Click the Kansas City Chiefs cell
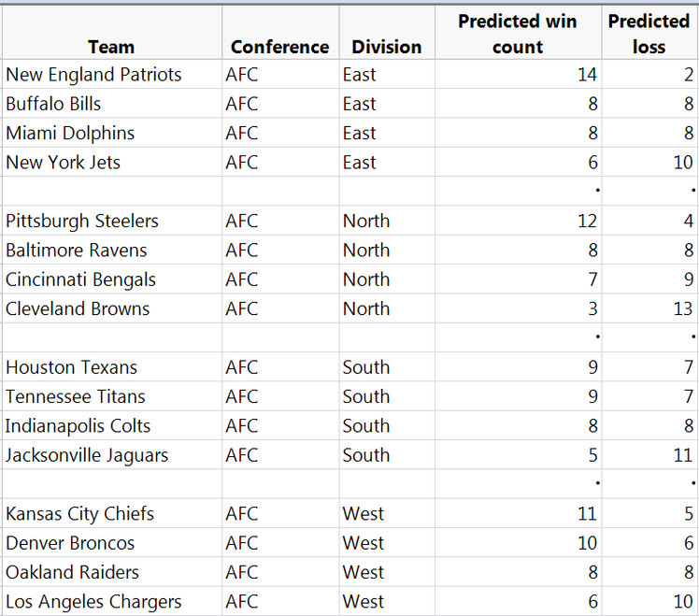Image resolution: width=699 pixels, height=616 pixels. 79,513
